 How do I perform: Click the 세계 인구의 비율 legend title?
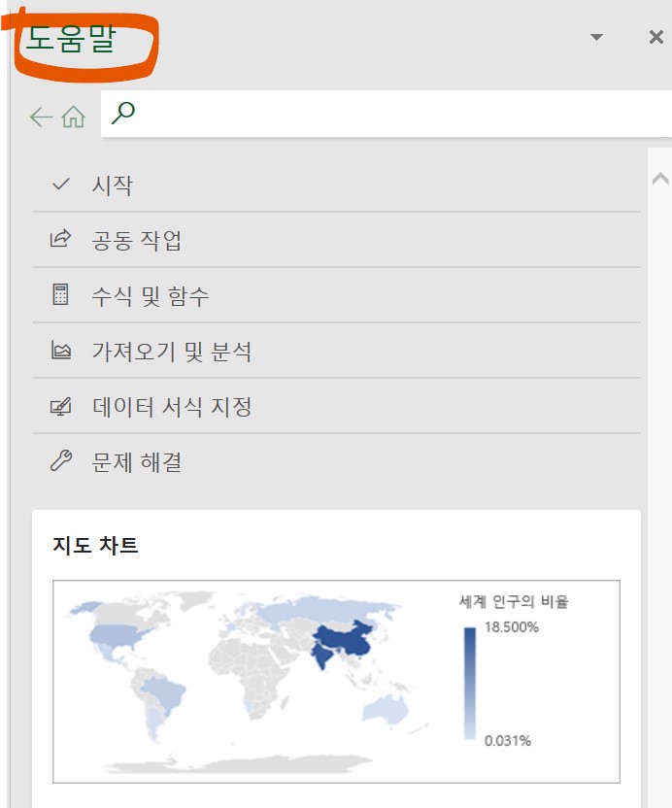click(514, 601)
